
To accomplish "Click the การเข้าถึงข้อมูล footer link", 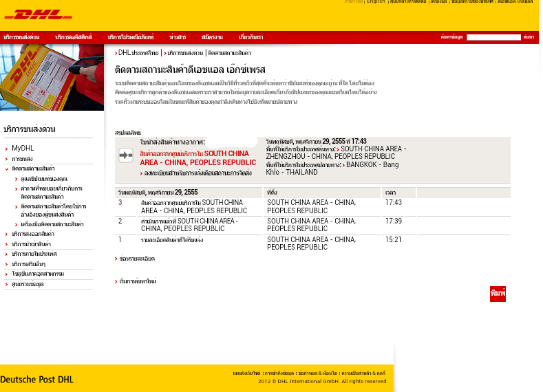I will point(279,373).
